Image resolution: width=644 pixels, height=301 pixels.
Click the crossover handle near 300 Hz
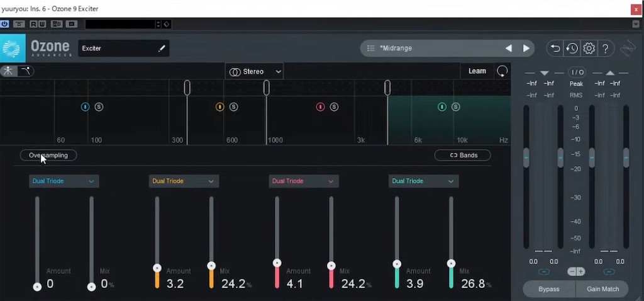[187, 88]
